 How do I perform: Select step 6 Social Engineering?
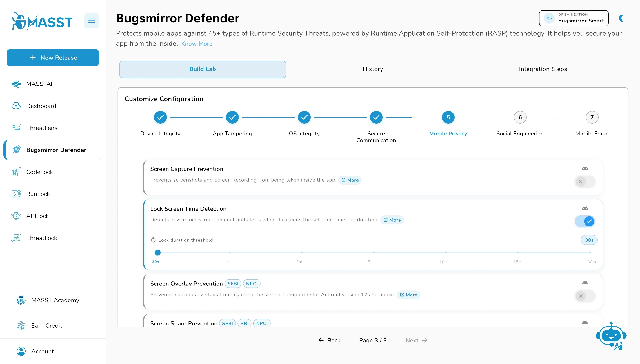(x=520, y=117)
